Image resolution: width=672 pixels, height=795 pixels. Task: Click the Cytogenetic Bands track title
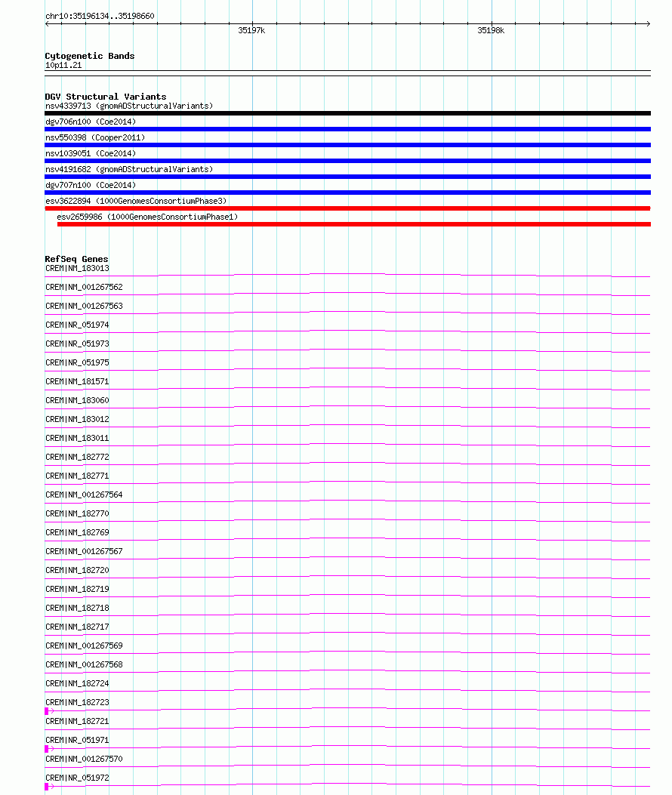click(x=90, y=56)
